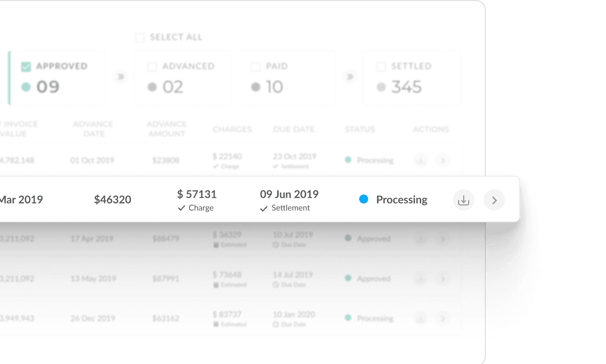
Task: Click the DUE DATE column header
Action: [293, 129]
